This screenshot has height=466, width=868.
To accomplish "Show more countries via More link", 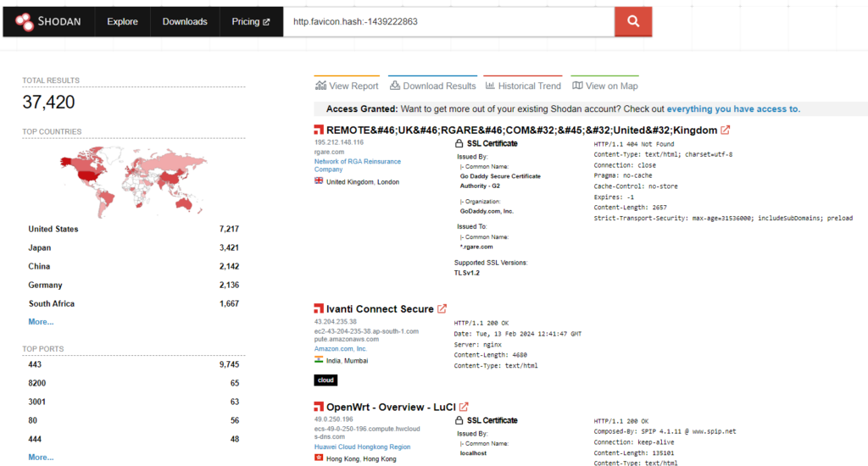I will coord(41,322).
